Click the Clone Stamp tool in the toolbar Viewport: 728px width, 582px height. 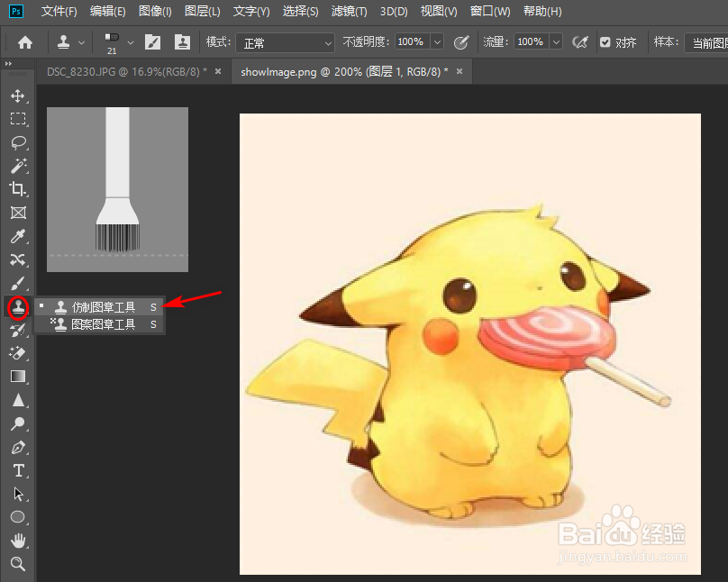(x=18, y=307)
